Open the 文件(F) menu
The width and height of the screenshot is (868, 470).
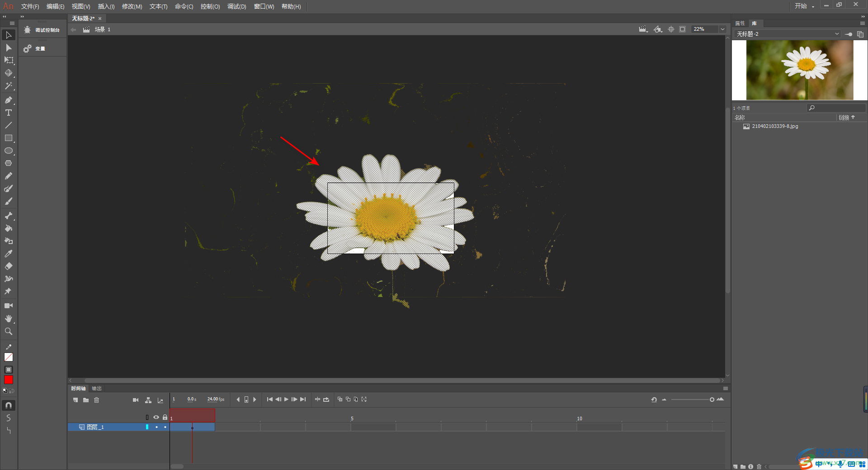[30, 6]
